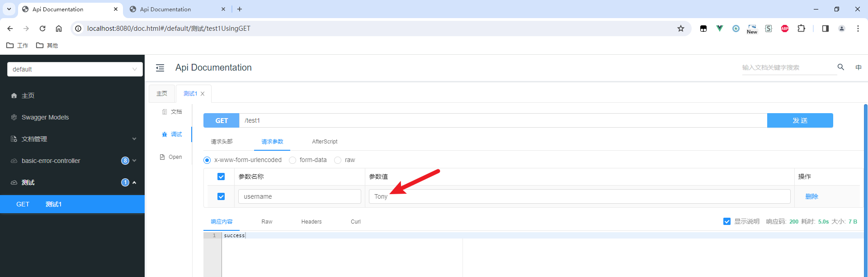This screenshot has height=277, width=868.
Task: Click the search magnifier icon
Action: point(841,67)
